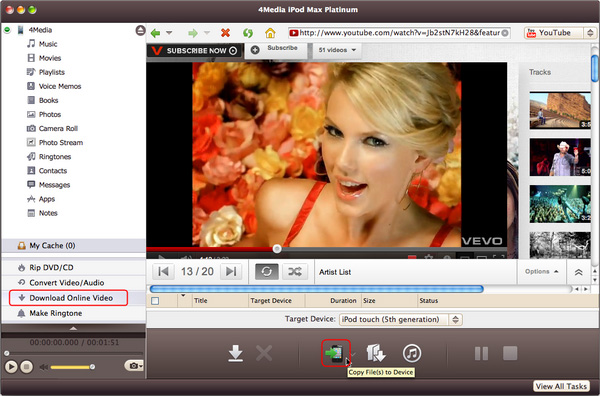Pause the download tasks
This screenshot has width=600, height=396.
click(481, 354)
